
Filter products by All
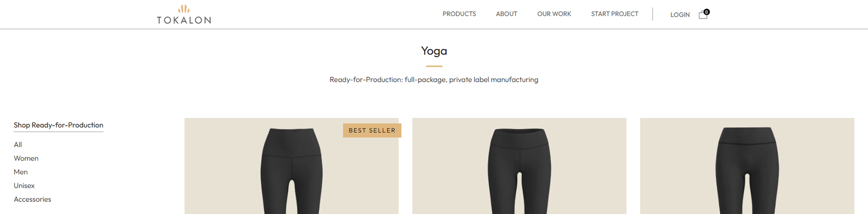click(x=18, y=144)
